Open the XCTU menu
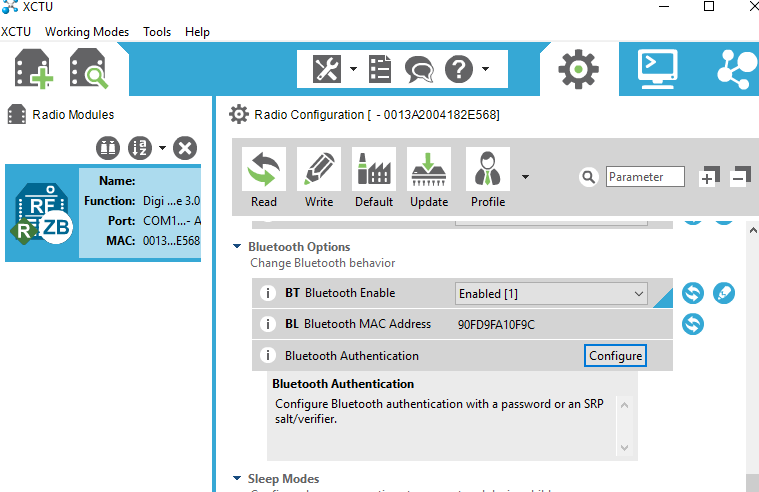 pyautogui.click(x=16, y=32)
